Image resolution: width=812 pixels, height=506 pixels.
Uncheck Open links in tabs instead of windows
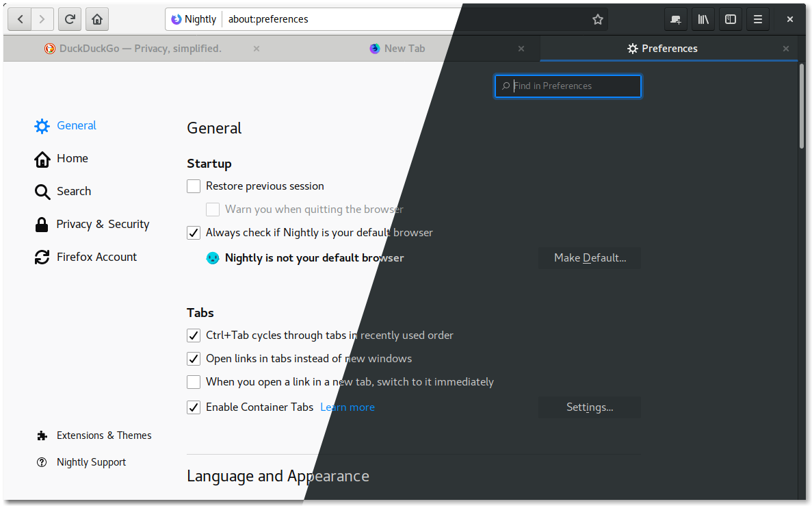(194, 359)
